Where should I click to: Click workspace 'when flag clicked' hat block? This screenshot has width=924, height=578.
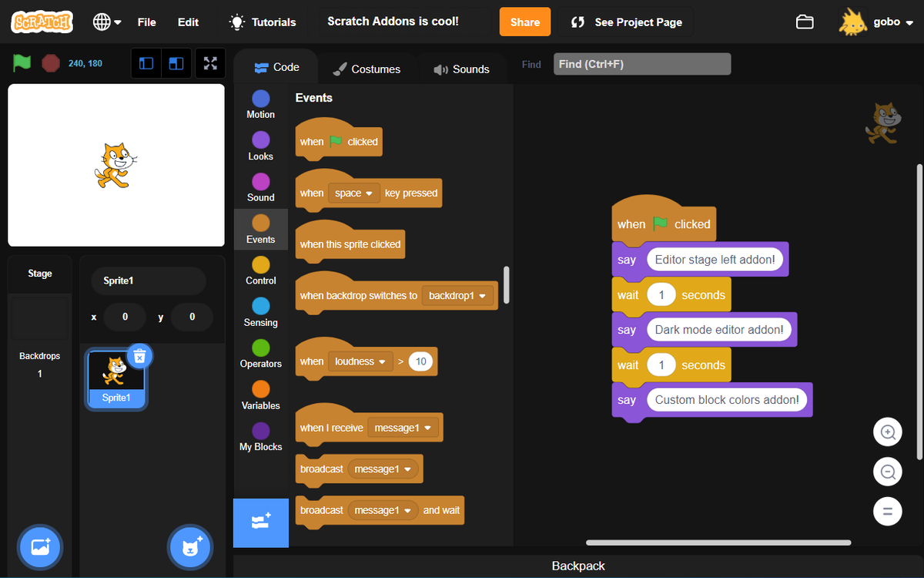click(664, 220)
